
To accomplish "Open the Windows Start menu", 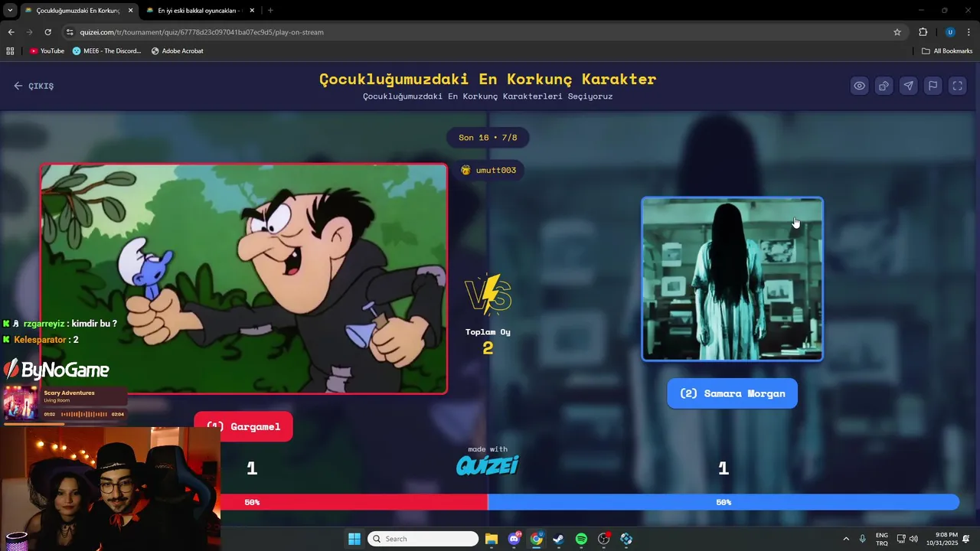I will click(x=354, y=539).
